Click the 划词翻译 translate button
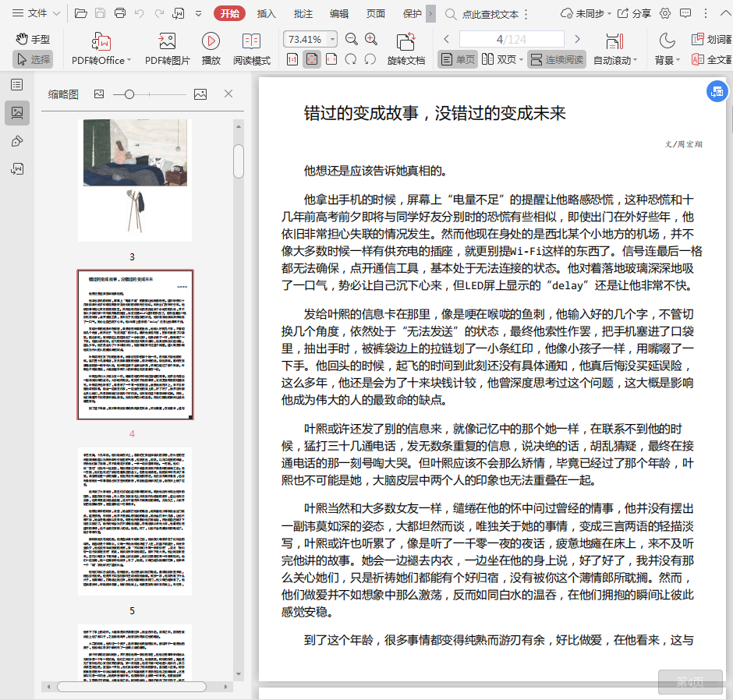The width and height of the screenshot is (733, 700). (711, 39)
